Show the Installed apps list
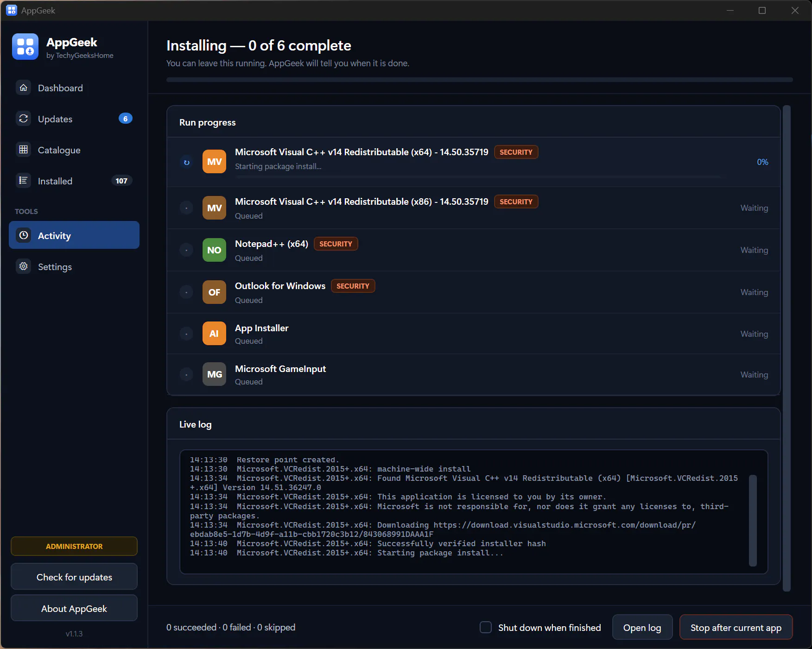The width and height of the screenshot is (812, 649). click(x=74, y=181)
